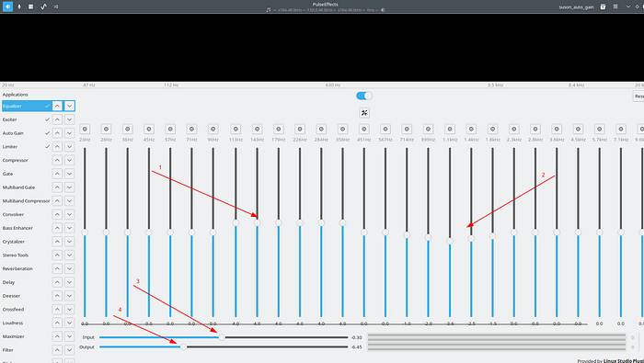
Task: Open band settings gear for 45Hz
Action: (149, 129)
